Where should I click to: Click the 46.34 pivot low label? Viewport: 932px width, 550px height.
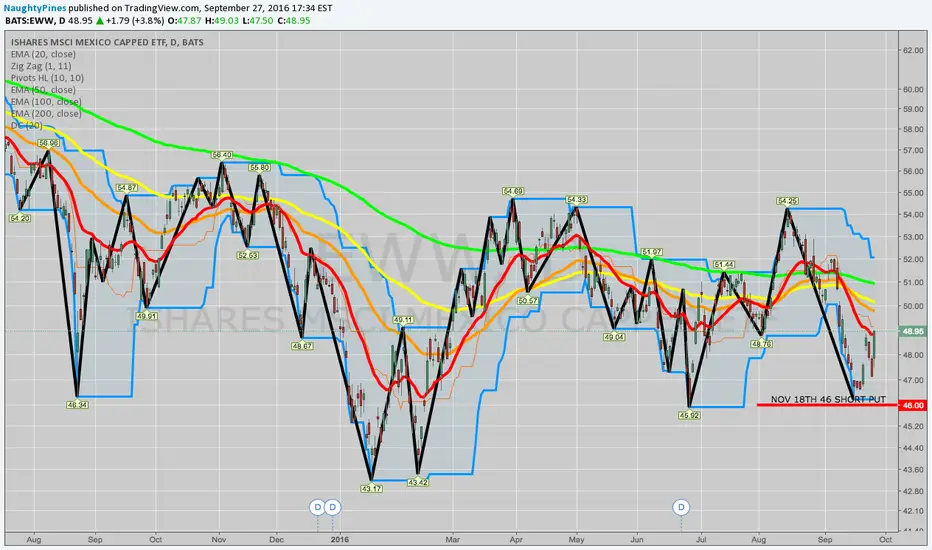[x=77, y=405]
